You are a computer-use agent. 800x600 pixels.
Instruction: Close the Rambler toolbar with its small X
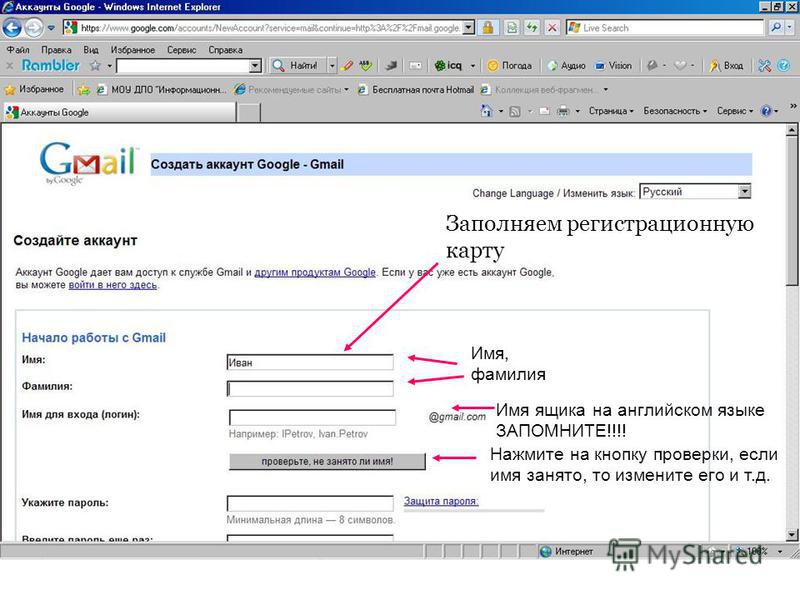pos(9,66)
